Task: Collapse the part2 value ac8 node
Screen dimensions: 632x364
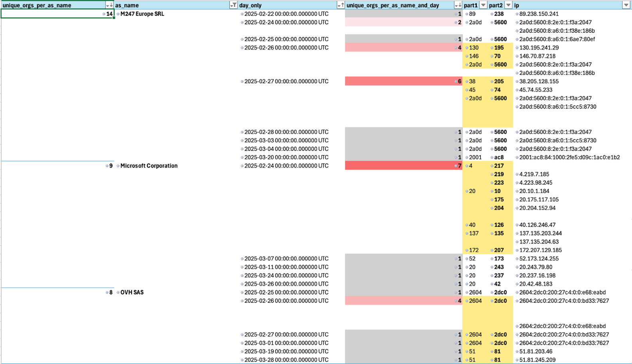Action: 492,157
